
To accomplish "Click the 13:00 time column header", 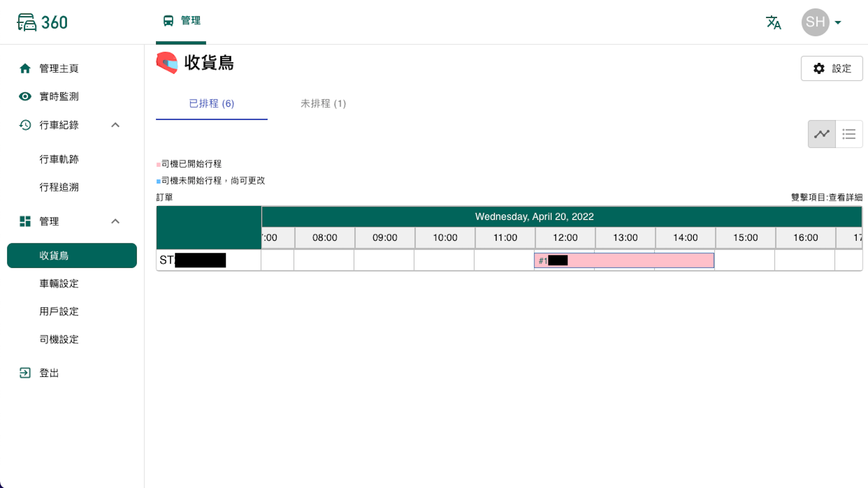I will coord(626,237).
